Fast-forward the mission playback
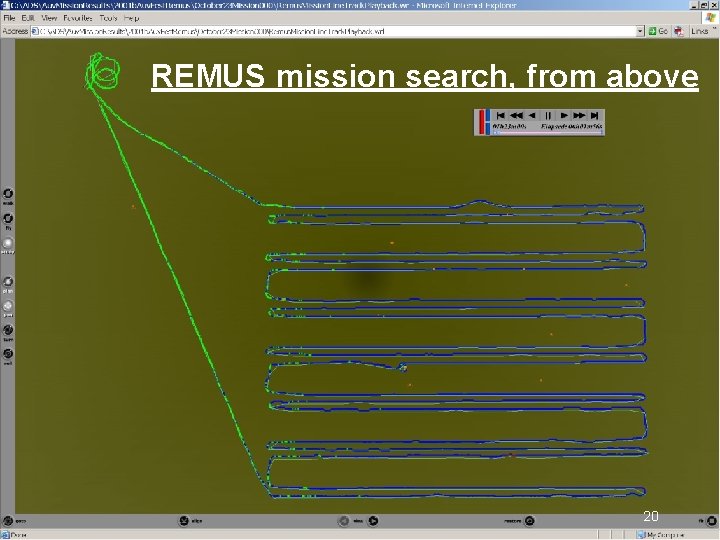This screenshot has height=540, width=720. tap(579, 115)
